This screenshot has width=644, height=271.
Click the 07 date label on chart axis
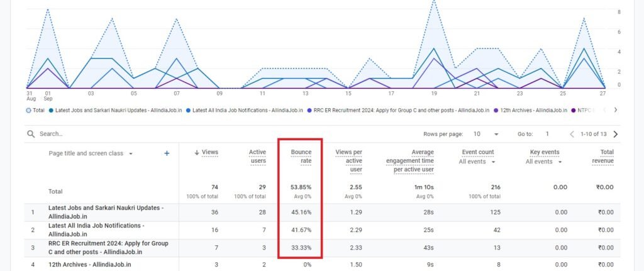point(177,94)
